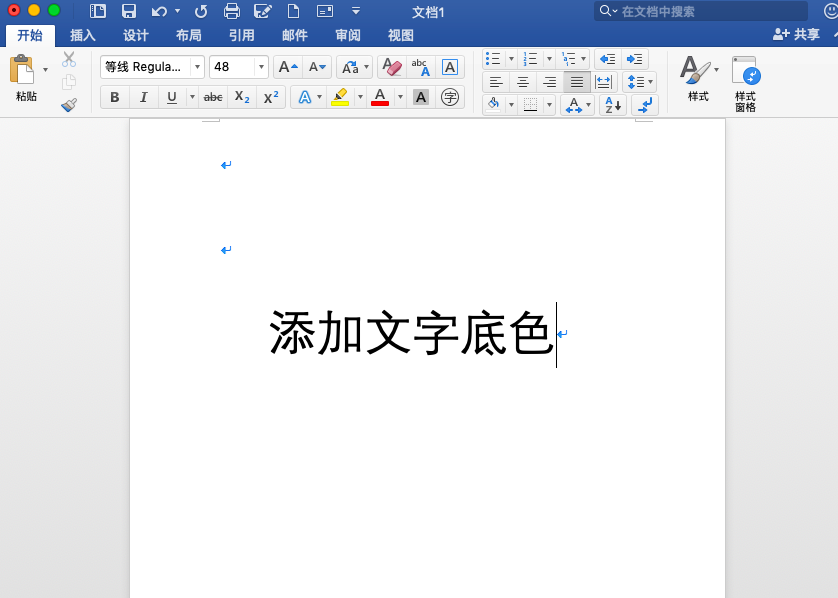
Task: Click the increase indent icon
Action: tap(635, 59)
